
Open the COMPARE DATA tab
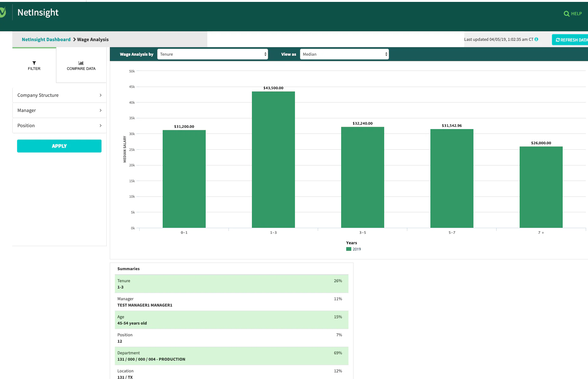[81, 65]
